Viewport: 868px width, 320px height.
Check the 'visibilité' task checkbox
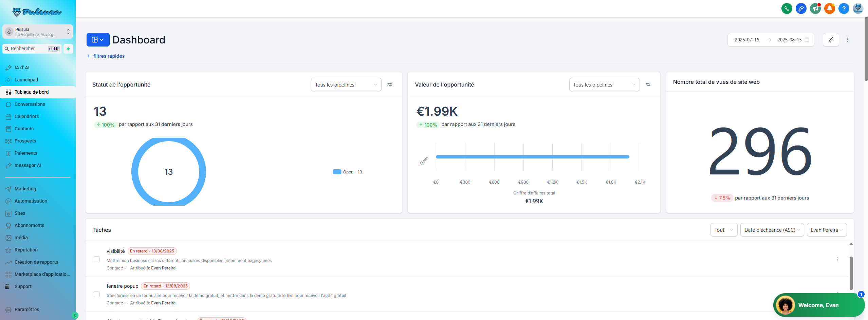97,259
